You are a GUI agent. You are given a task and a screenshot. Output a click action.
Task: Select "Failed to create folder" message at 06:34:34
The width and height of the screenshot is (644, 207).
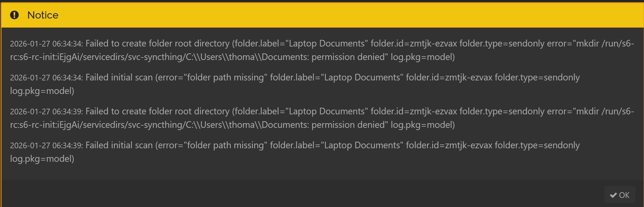tap(158, 44)
